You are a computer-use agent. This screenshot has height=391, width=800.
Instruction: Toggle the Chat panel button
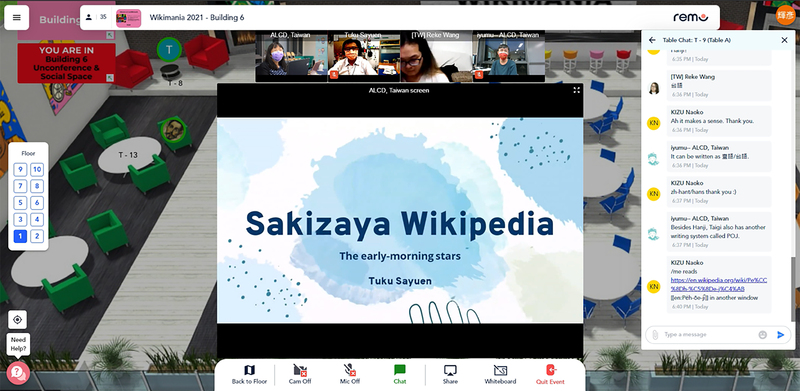tap(400, 374)
